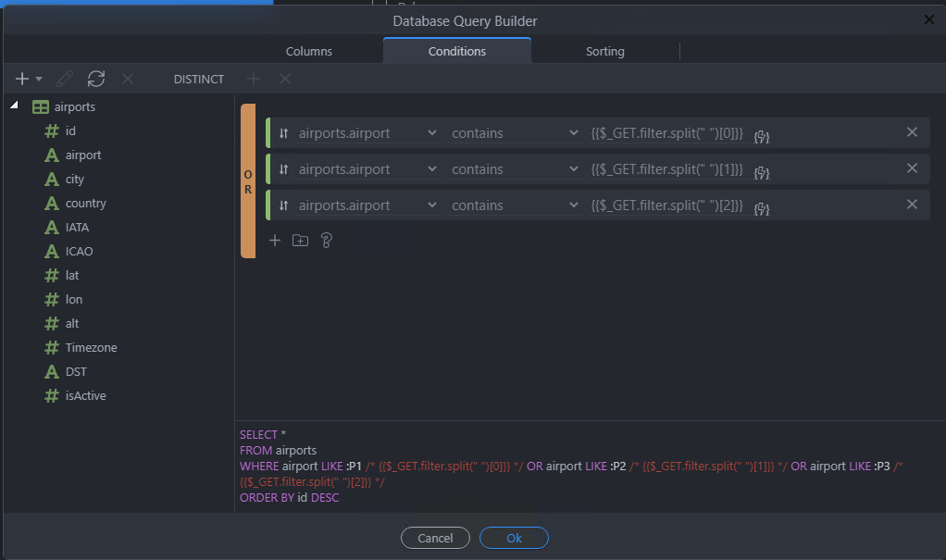Open data binding picker for first condition

pos(762,135)
